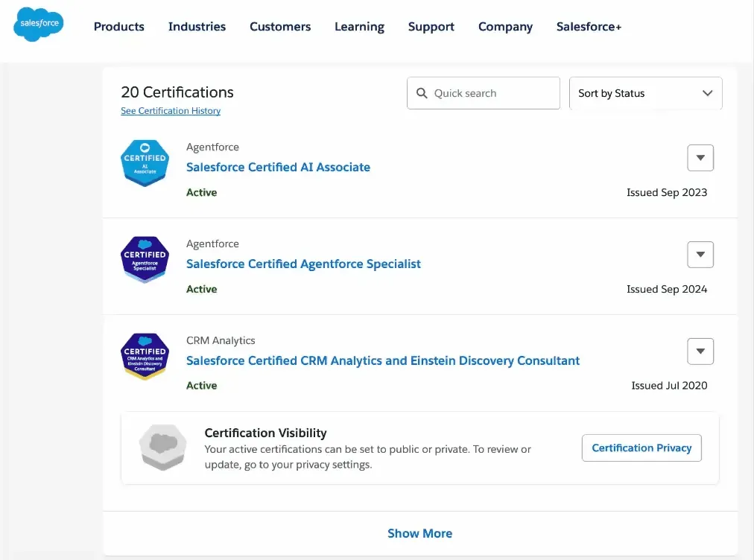This screenshot has width=754, height=560.
Task: Expand the AI Associate certification options
Action: (x=700, y=158)
